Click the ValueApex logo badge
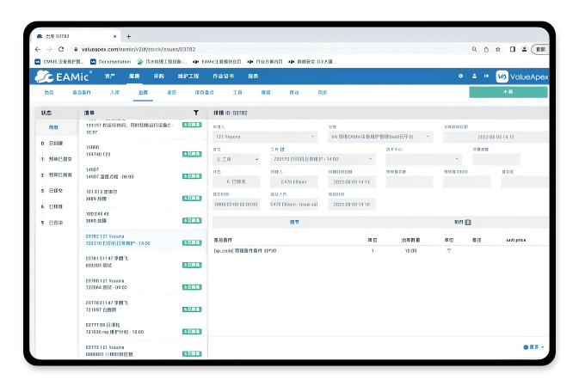 (522, 77)
